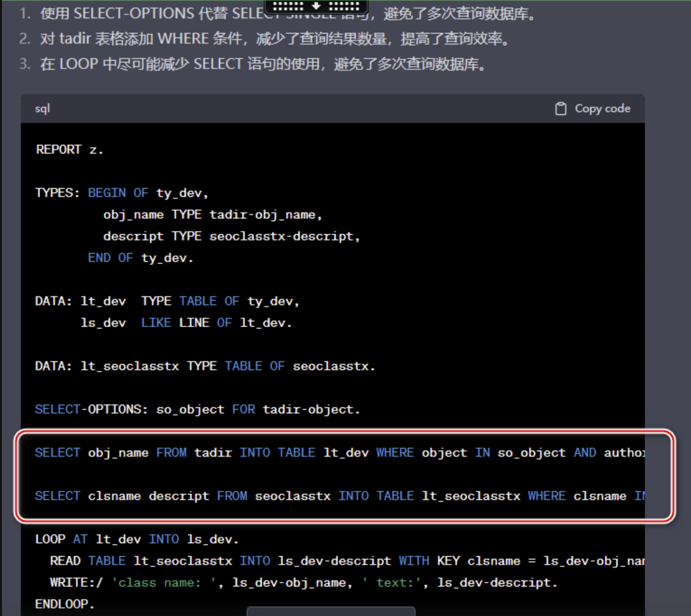Click the TYPES: BEGIN OF ty_dev line
Viewport: 691px width, 616px height.
coord(121,193)
